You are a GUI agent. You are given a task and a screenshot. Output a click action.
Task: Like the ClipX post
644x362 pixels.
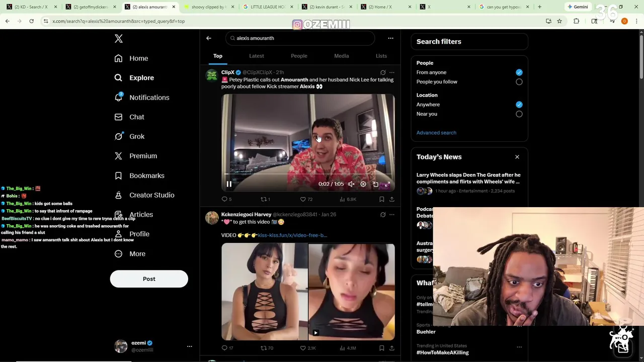pyautogui.click(x=306, y=199)
